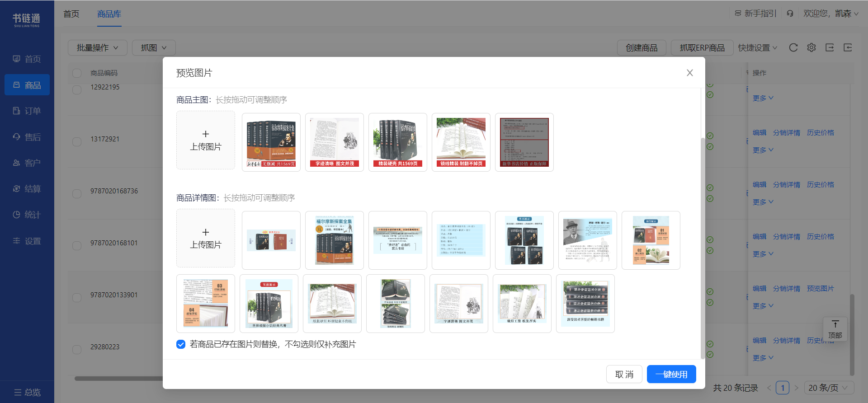Open the 抓图 dropdown
Screen dimensions: 868x403
click(154, 47)
